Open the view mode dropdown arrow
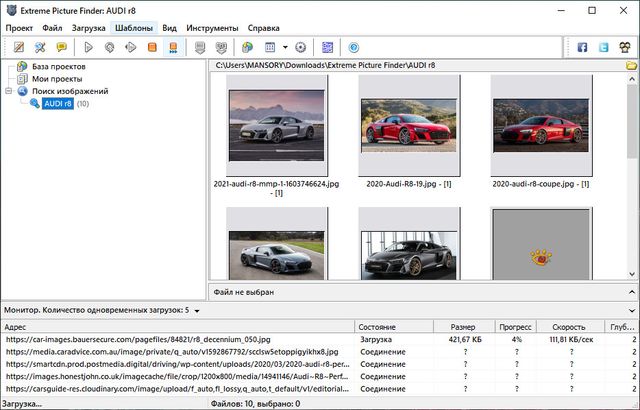Viewport: 640px width, 410px height. [x=285, y=47]
